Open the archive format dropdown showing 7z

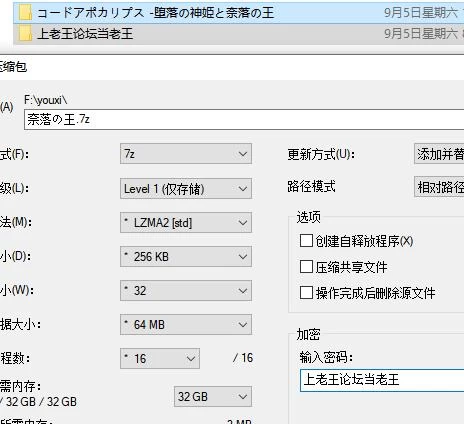click(x=186, y=154)
